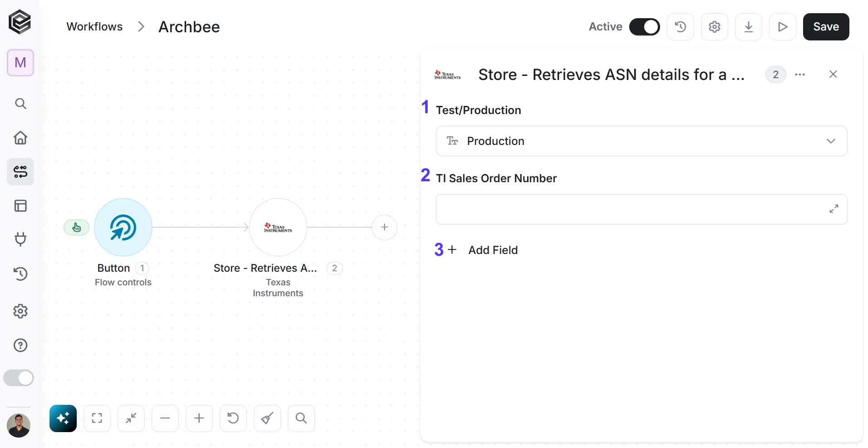The image size is (868, 448).
Task: Open settings gear in sidebar
Action: (x=20, y=311)
